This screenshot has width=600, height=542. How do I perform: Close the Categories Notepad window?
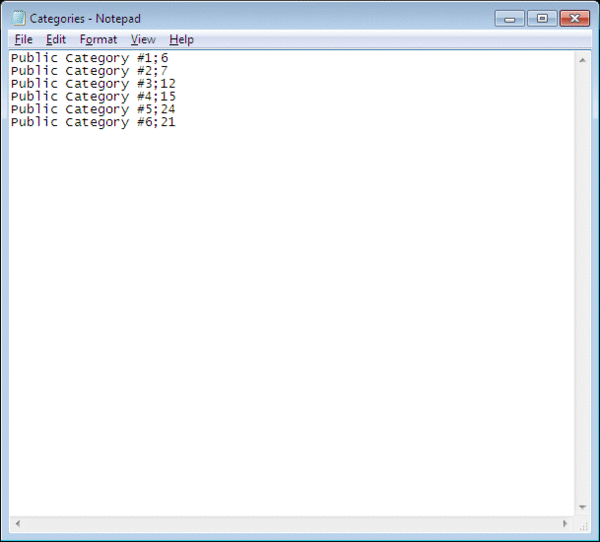[574, 18]
